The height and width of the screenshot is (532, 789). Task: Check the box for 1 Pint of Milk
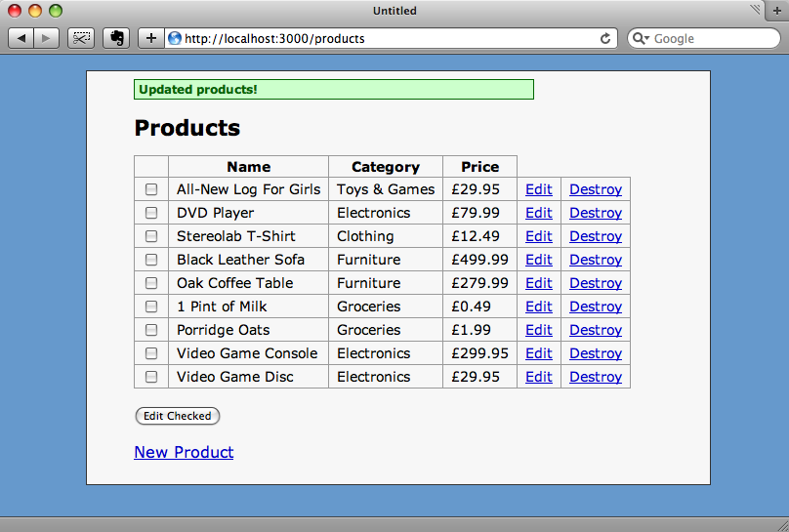[x=151, y=307]
